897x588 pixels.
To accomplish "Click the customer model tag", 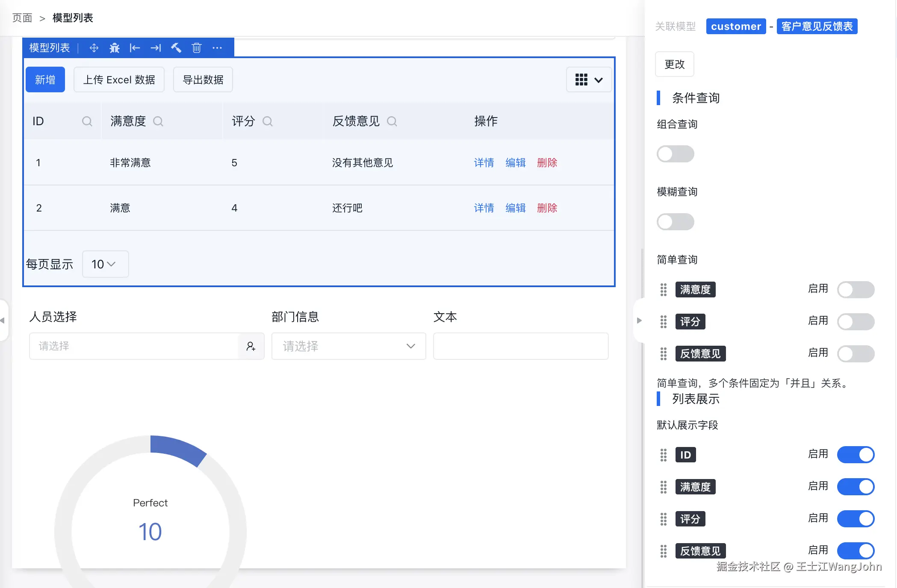I will [736, 26].
